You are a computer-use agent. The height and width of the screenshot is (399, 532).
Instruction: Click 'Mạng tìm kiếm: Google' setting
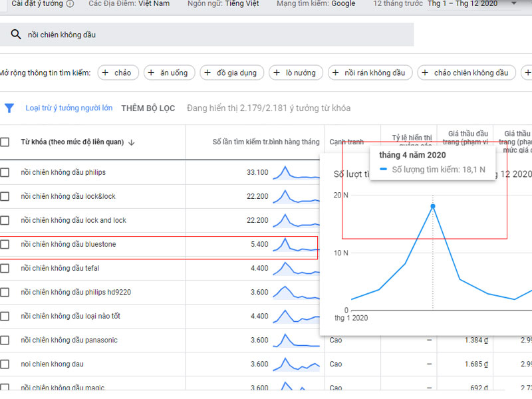point(316,4)
